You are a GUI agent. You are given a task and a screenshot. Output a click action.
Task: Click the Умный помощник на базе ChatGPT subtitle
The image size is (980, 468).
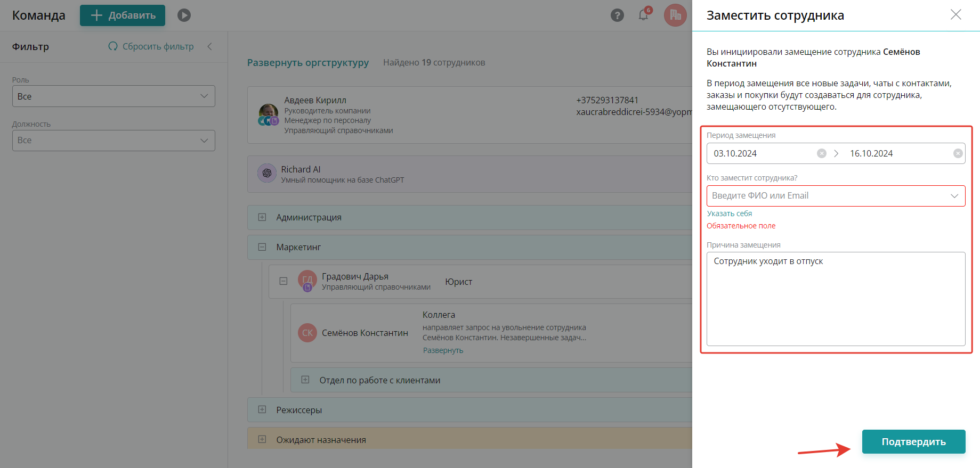coord(342,180)
